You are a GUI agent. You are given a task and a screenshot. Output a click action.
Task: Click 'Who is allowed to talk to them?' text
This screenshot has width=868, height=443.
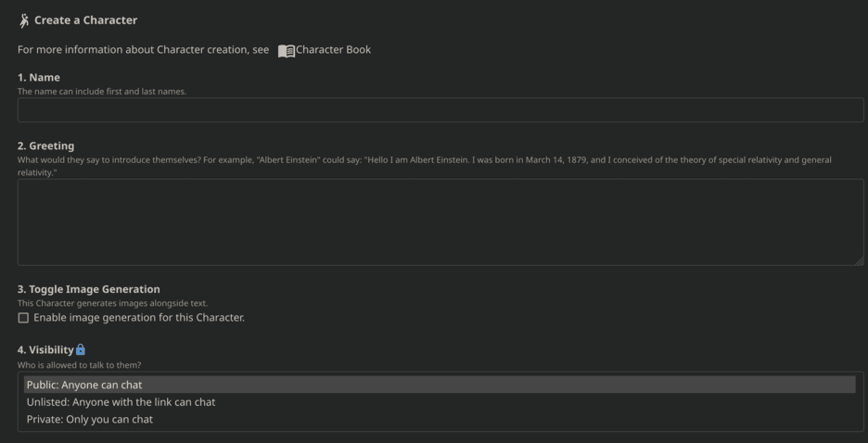pyautogui.click(x=79, y=365)
